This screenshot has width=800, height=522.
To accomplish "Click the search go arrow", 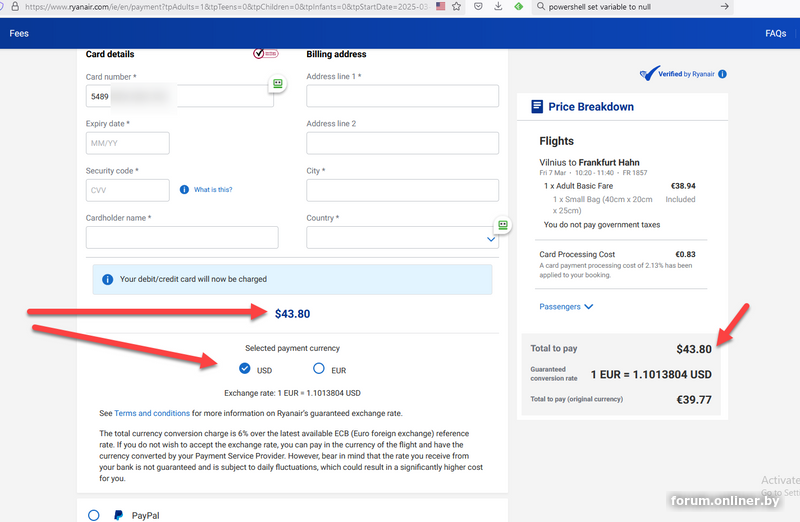I will click(724, 7).
